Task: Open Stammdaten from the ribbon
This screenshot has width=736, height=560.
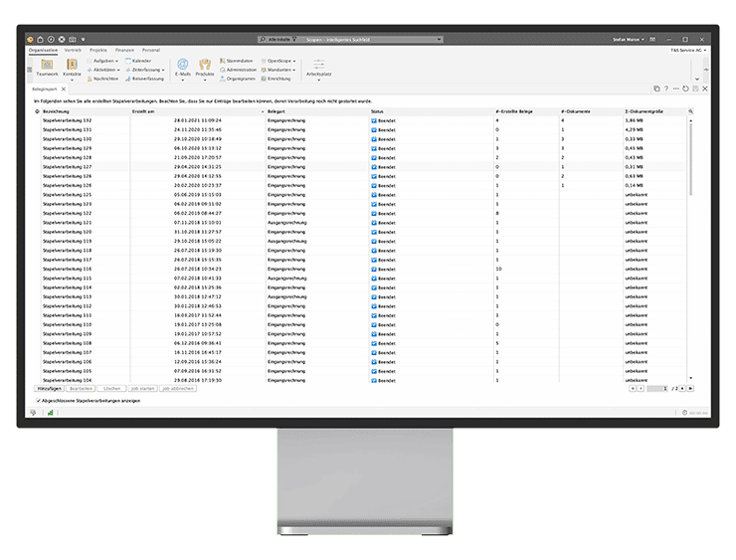Action: [x=236, y=61]
